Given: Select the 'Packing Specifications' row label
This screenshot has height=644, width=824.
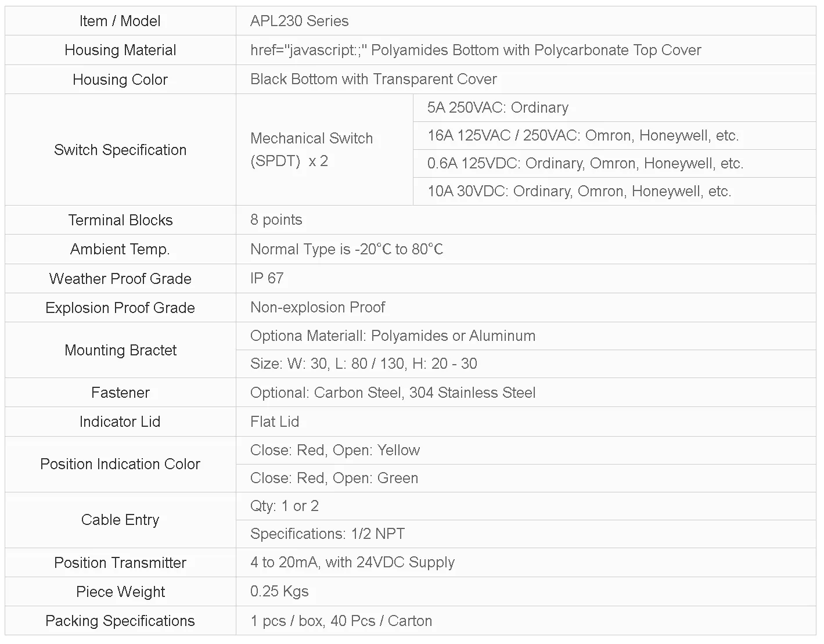Looking at the screenshot, I should tap(120, 621).
